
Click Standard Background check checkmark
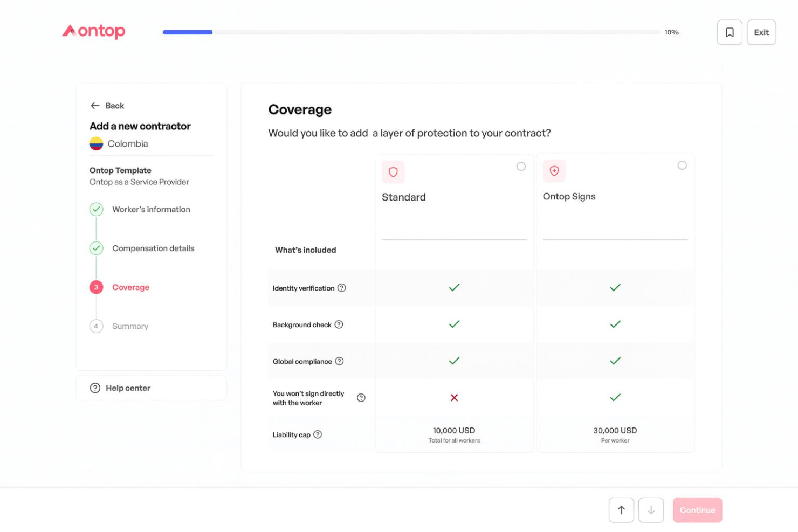point(454,324)
